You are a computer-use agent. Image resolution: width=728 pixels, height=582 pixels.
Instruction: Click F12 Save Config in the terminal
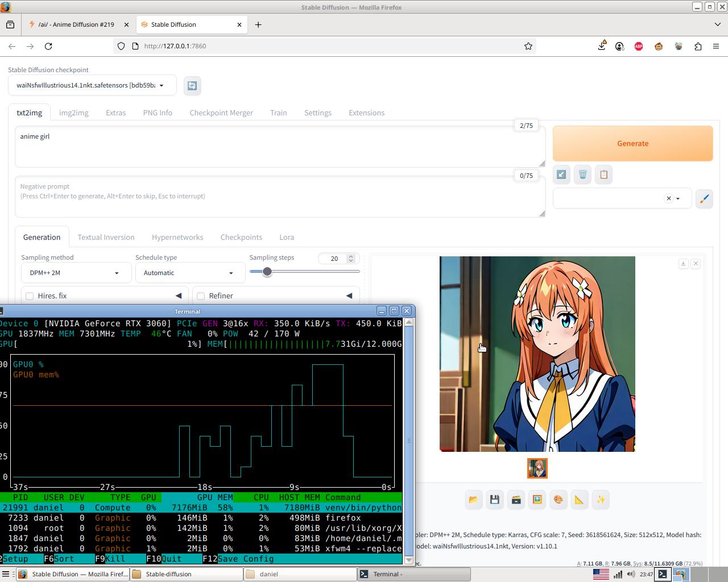pyautogui.click(x=238, y=559)
